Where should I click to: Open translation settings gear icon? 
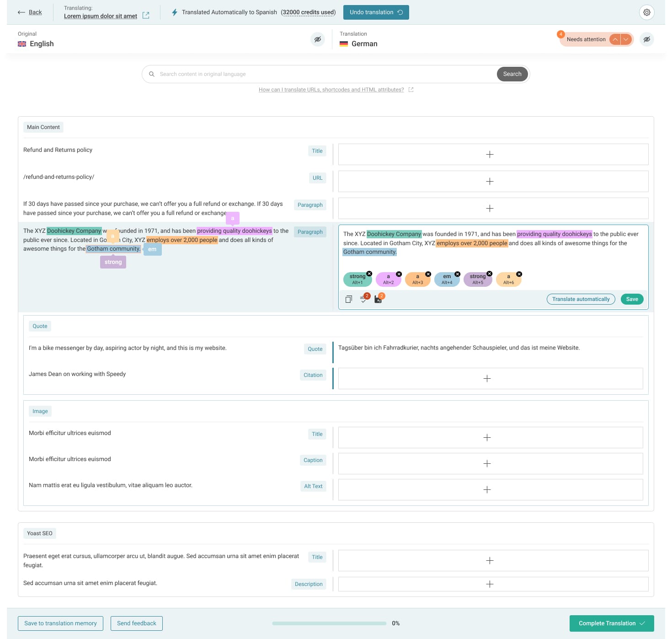646,12
